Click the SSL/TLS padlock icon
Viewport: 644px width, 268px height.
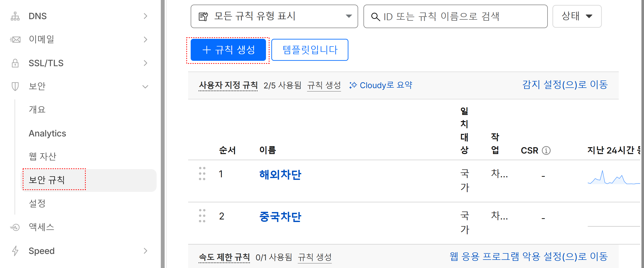(x=15, y=63)
